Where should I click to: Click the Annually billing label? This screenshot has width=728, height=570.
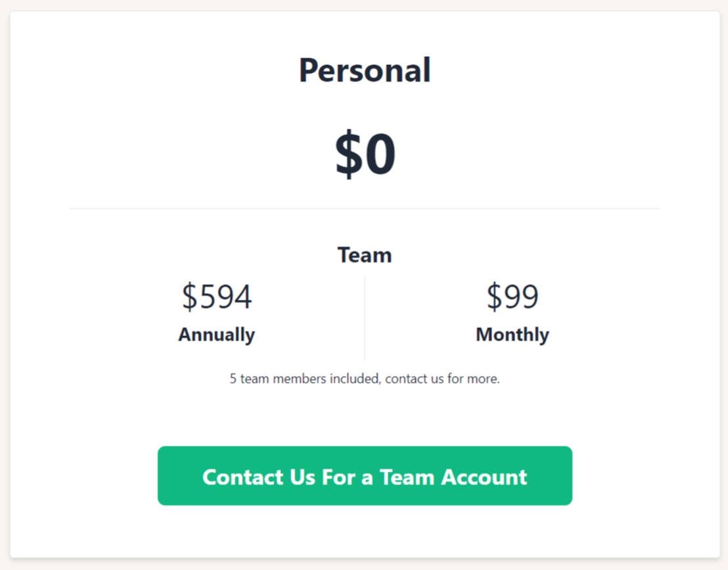click(217, 335)
